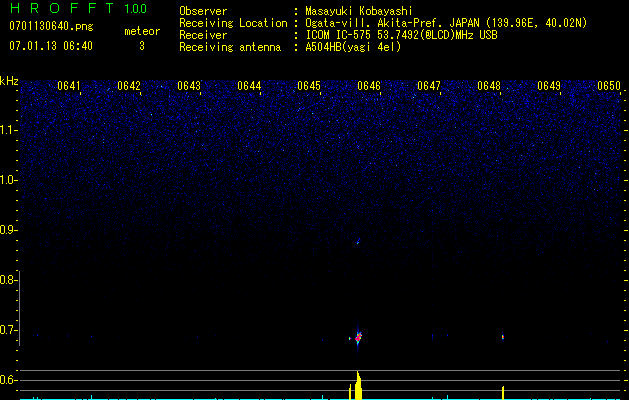Select the 0648 time marker

(489, 86)
